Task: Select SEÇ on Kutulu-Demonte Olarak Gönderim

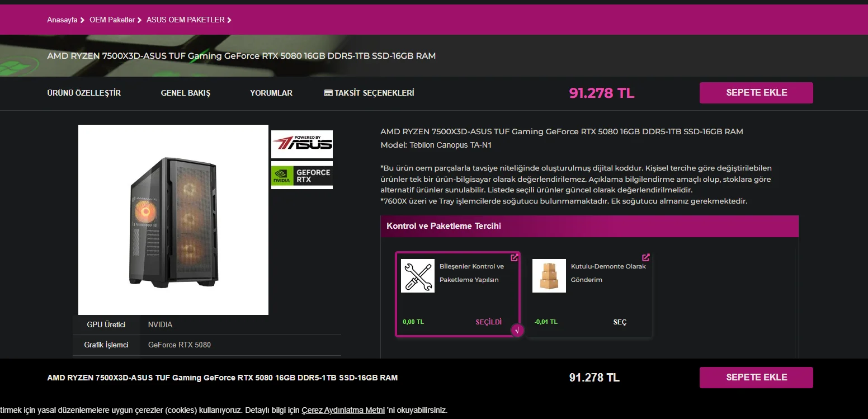Action: pyautogui.click(x=620, y=322)
